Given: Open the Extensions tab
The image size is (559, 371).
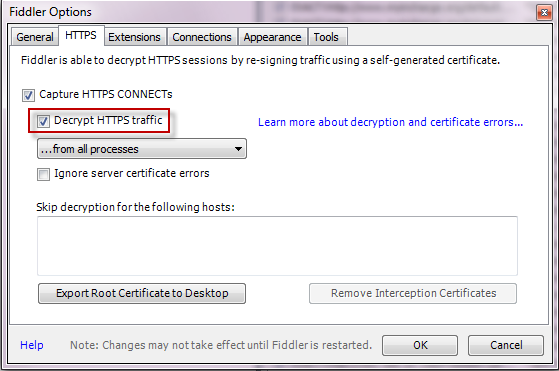Looking at the screenshot, I should click(x=134, y=37).
